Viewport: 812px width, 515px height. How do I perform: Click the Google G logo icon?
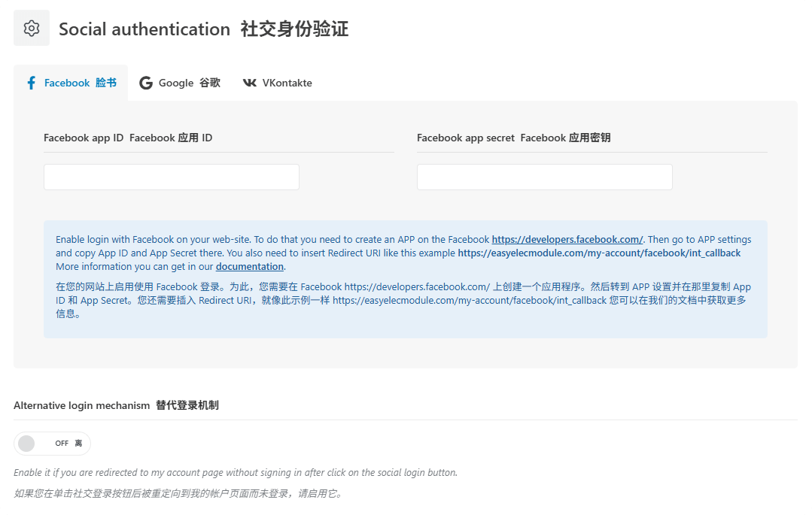tap(146, 83)
